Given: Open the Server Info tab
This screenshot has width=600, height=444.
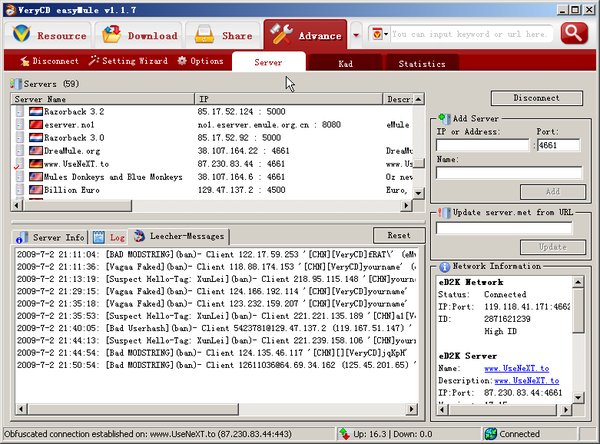Looking at the screenshot, I should pyautogui.click(x=50, y=237).
